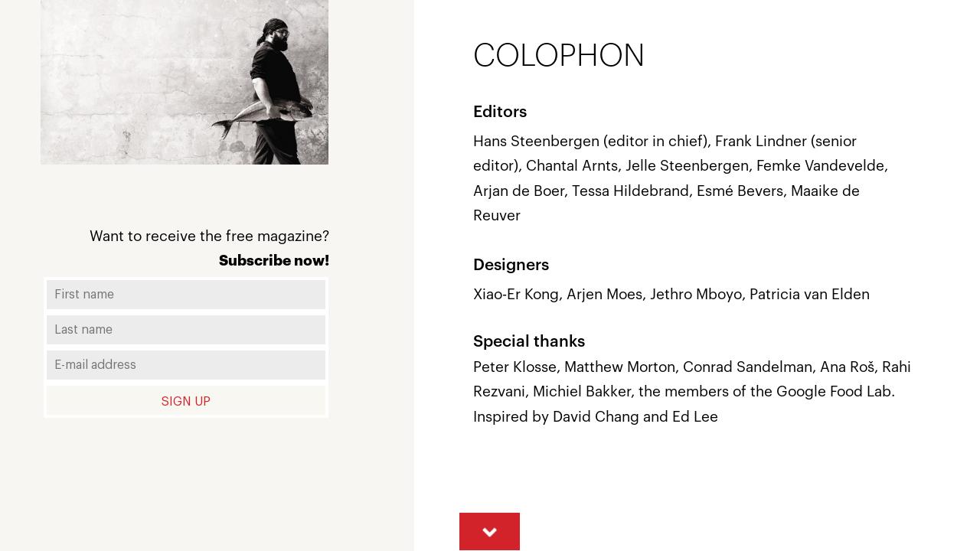The width and height of the screenshot is (980, 551).
Task: Click the Editors section heading
Action: tap(500, 112)
